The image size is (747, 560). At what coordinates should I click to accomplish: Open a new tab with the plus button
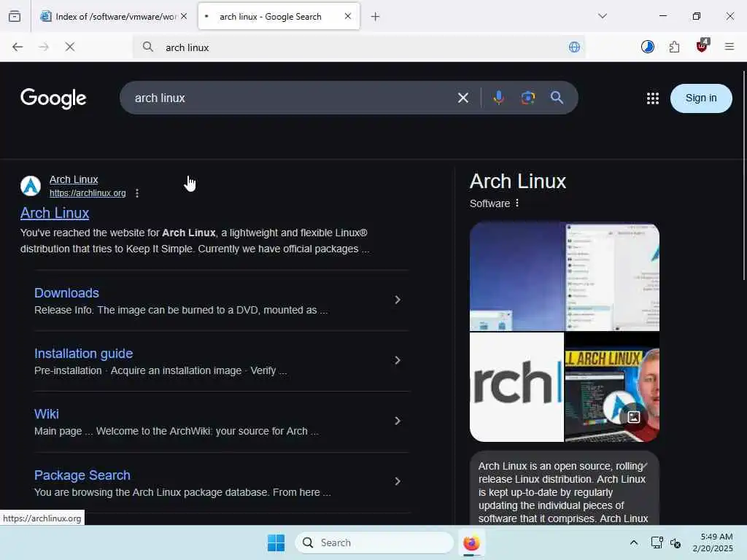click(x=376, y=17)
